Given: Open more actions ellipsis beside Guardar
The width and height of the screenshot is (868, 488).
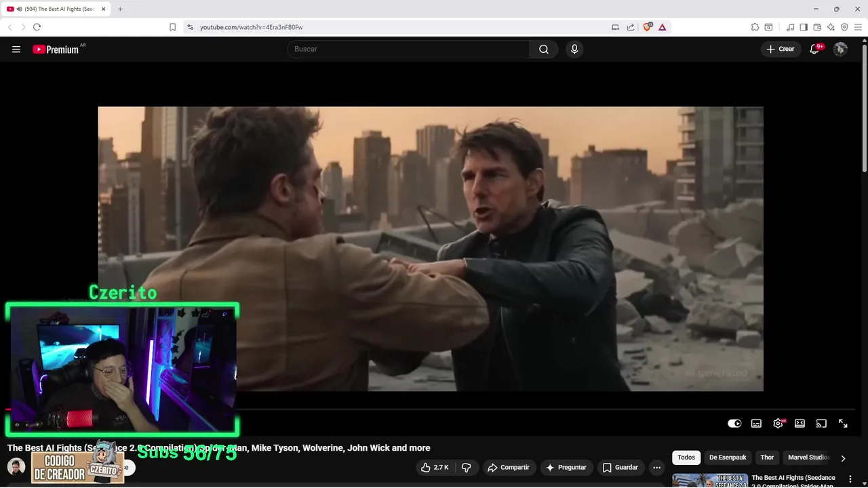Looking at the screenshot, I should pos(656,468).
